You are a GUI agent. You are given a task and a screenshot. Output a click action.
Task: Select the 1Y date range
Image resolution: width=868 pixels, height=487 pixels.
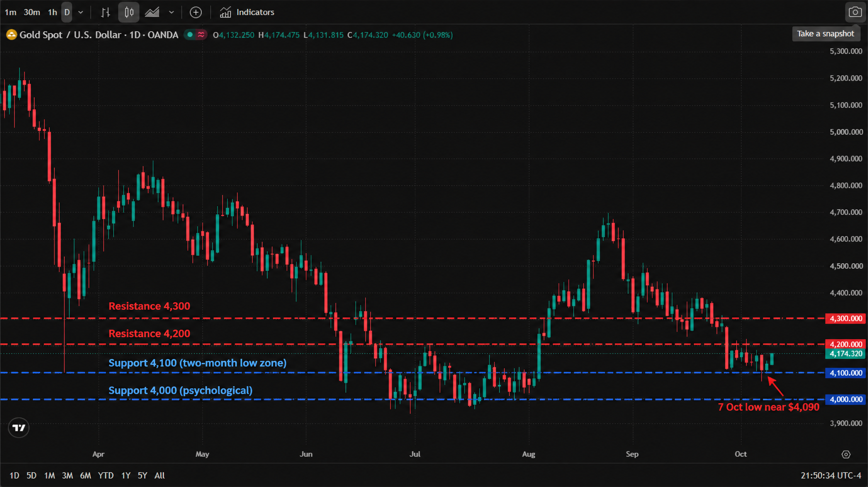tap(126, 476)
